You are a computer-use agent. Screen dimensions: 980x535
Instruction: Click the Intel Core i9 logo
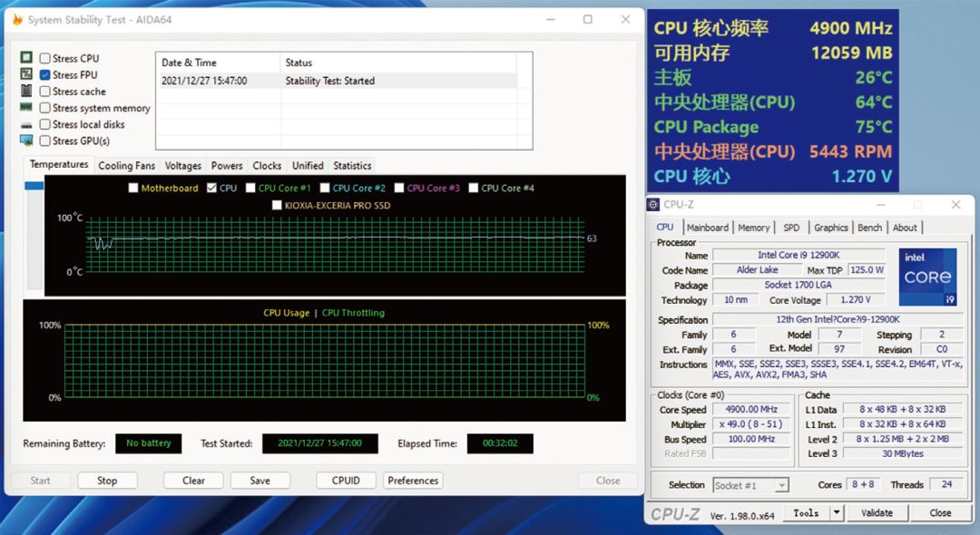tap(927, 277)
